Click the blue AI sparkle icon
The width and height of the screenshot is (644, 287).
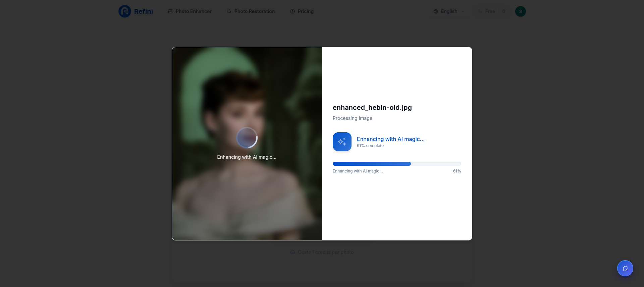342,142
